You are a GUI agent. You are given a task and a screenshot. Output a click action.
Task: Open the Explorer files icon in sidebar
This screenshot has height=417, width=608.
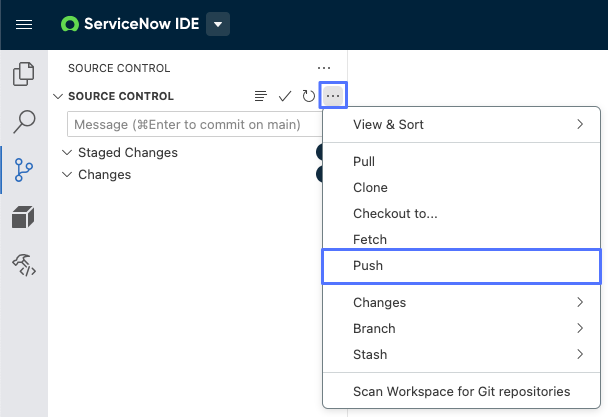pyautogui.click(x=24, y=74)
